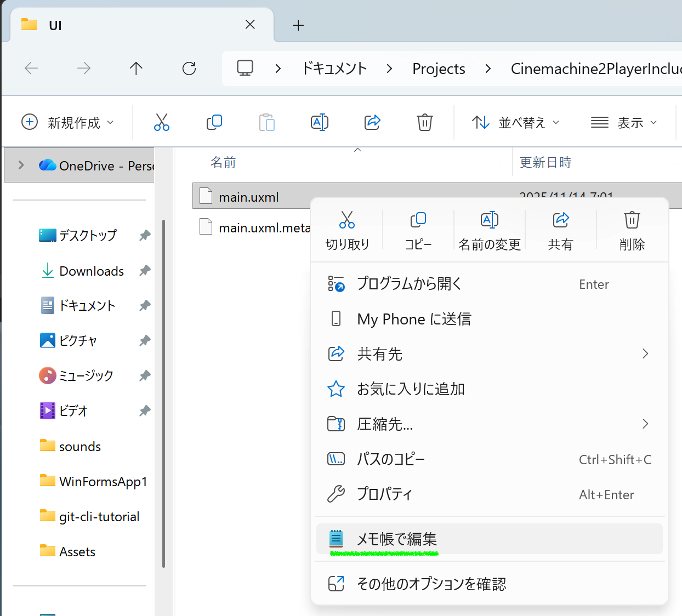The image size is (682, 616).
Task: Open Downloads in the sidebar
Action: (91, 271)
